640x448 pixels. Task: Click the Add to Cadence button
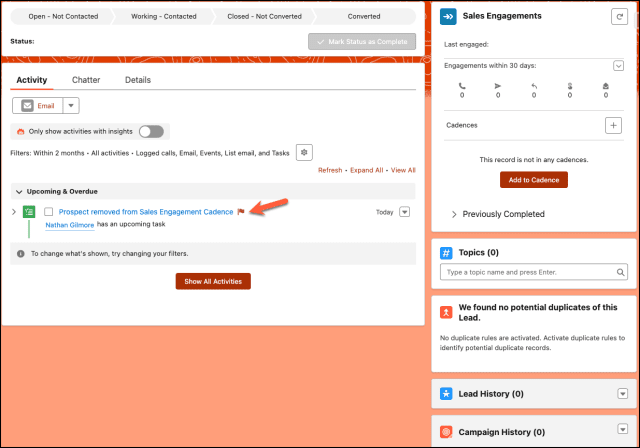tap(533, 180)
